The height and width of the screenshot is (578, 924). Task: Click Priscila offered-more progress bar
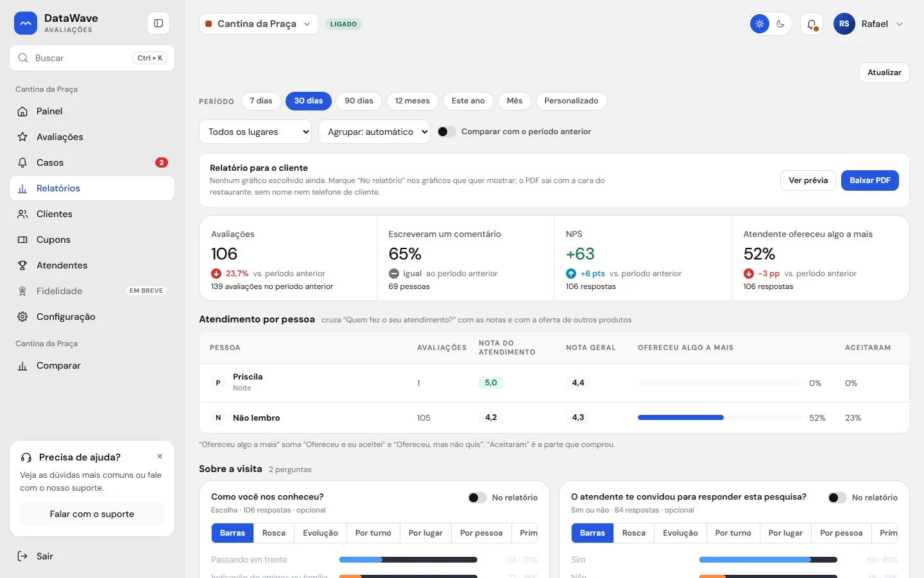tap(720, 383)
